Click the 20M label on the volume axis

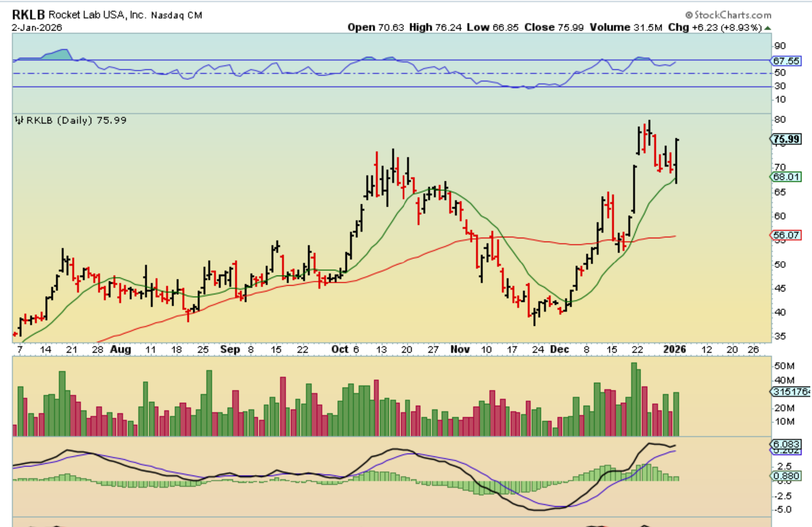784,408
